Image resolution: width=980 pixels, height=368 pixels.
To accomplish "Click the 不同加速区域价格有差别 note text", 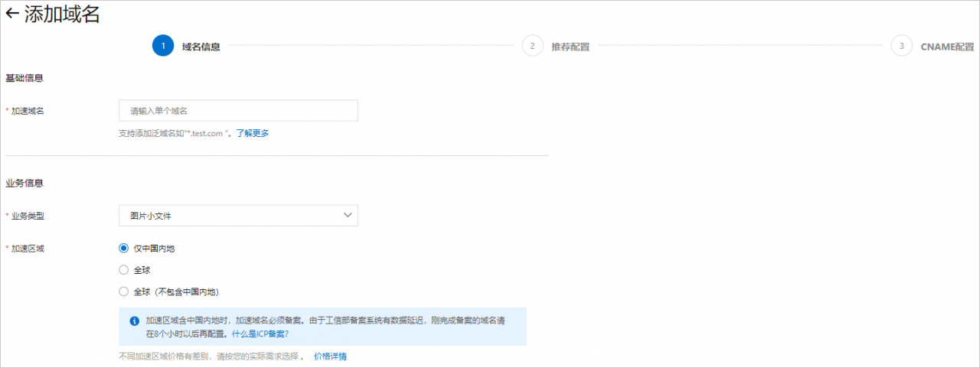I will 211,357.
